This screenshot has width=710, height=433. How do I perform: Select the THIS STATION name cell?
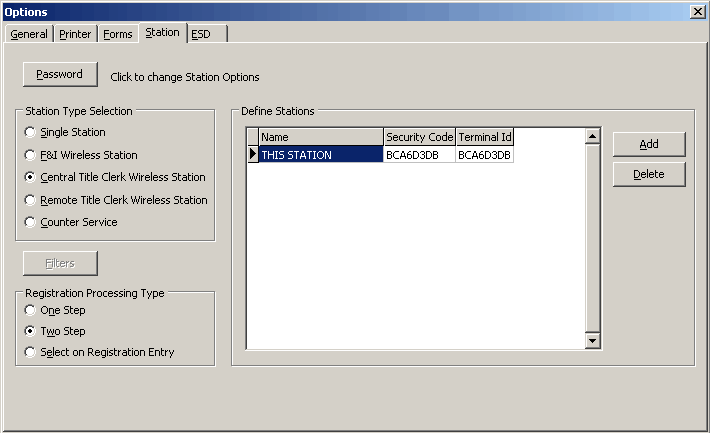tap(321, 154)
